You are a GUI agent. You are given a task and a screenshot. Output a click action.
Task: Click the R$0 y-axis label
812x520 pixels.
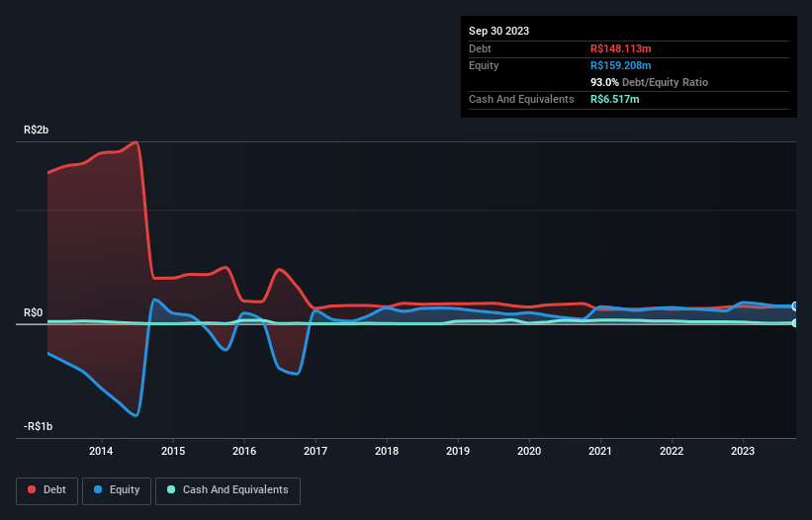pos(34,313)
